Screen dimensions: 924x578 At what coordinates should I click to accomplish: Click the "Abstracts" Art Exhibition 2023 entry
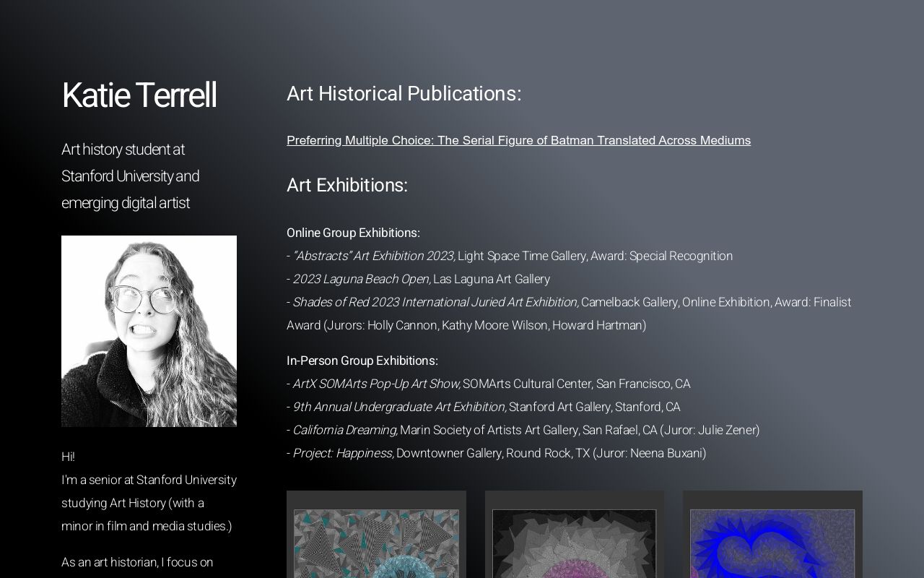(374, 256)
